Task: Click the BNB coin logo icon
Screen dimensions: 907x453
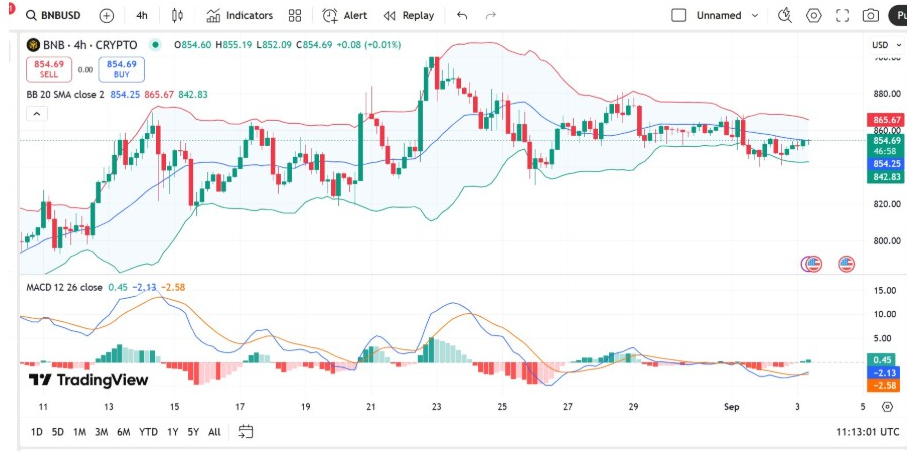Action: 34,45
